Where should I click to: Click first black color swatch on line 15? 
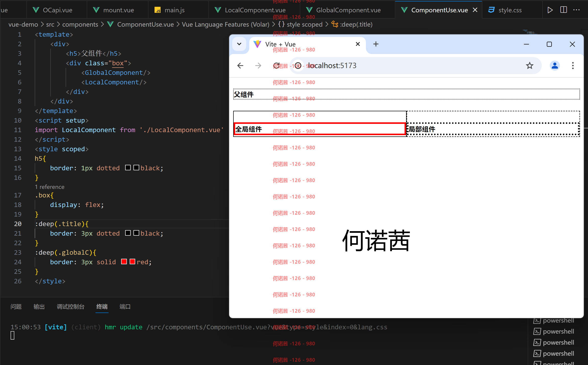tap(128, 168)
